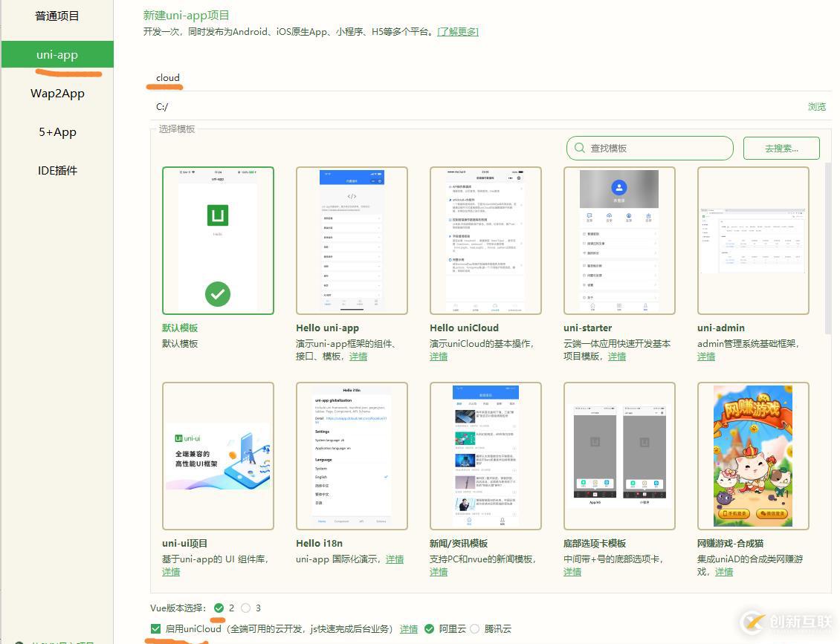Image resolution: width=840 pixels, height=644 pixels.
Task: Select Vue version 2 radio button
Action: 219,608
